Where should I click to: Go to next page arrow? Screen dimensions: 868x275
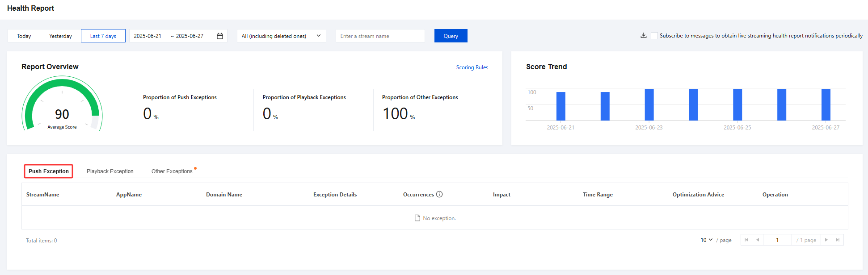[x=826, y=240]
